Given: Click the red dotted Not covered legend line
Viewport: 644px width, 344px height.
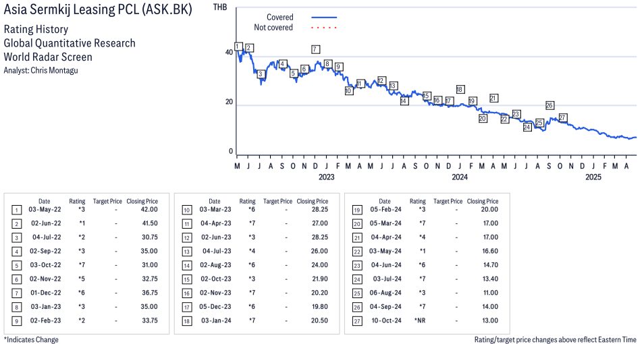Looking at the screenshot, I should pos(324,28).
